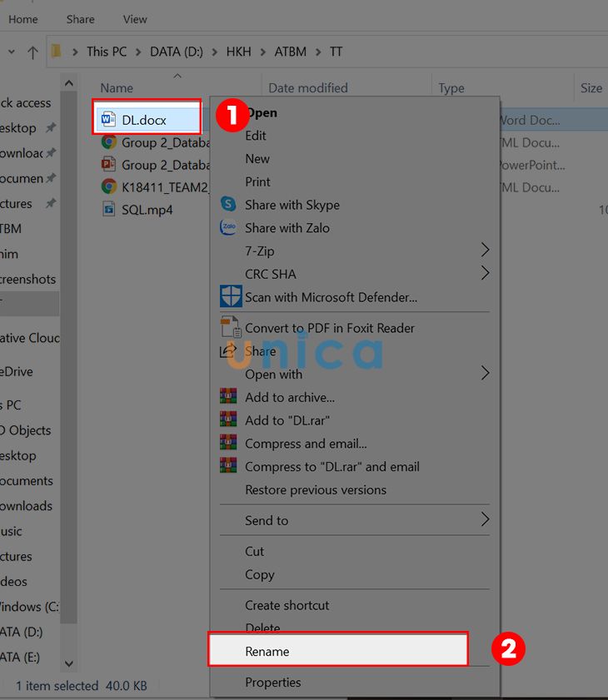Click the folder icon in address bar
This screenshot has height=700, width=608.
point(57,51)
